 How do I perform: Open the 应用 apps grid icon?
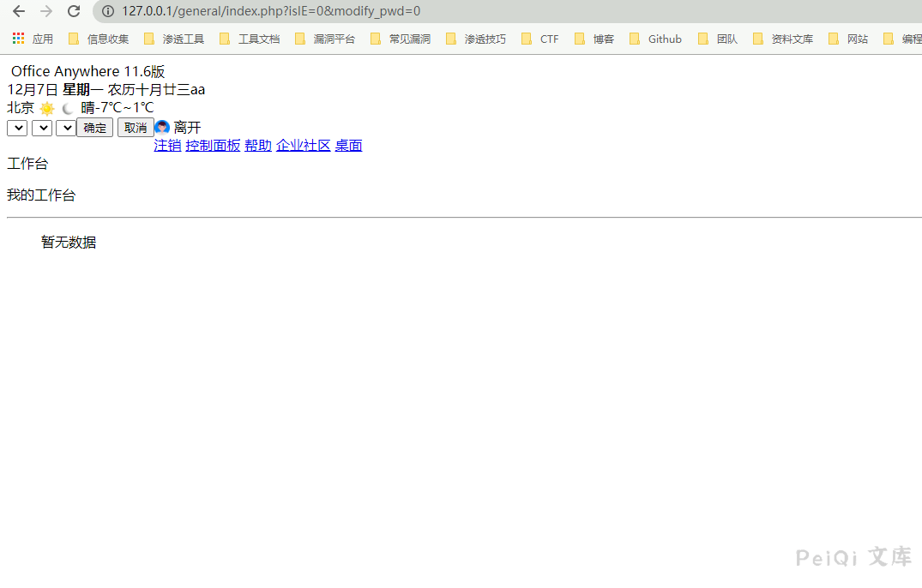click(x=19, y=39)
